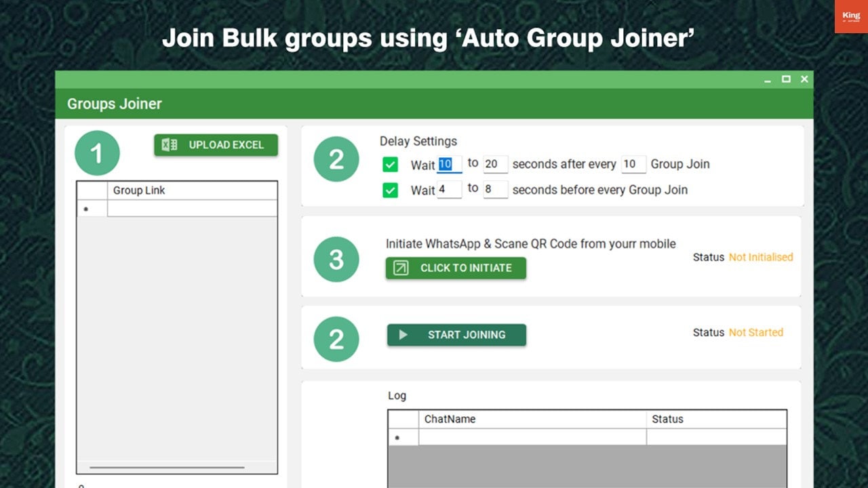Click the group join count field
The image size is (868, 488).
633,164
